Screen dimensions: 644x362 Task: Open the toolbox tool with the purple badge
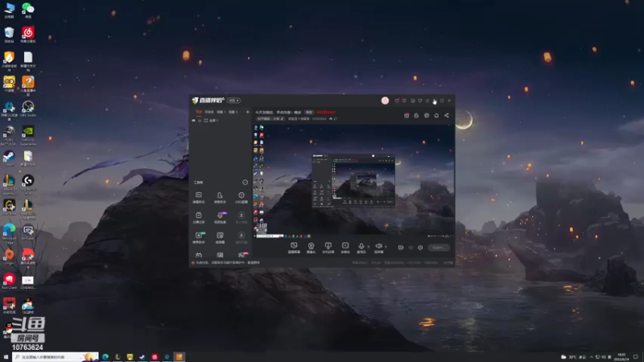(x=220, y=217)
